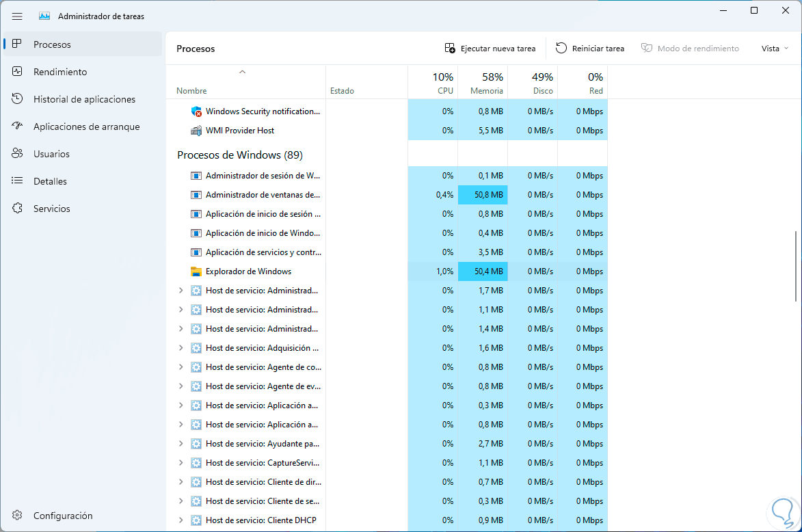
Task: Click Reiniciar tarea button
Action: (x=590, y=49)
